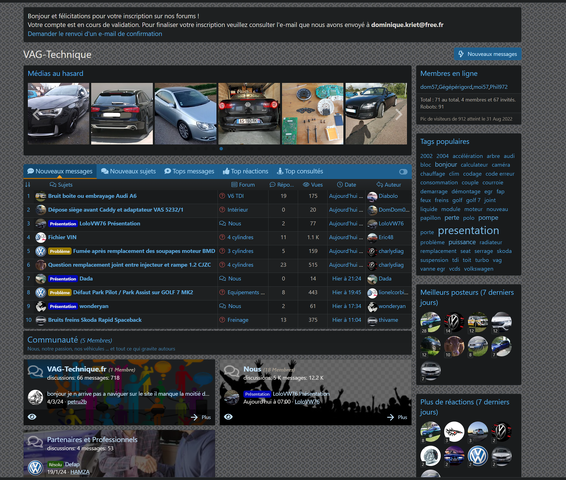Sort by the Répo... column header
Viewport: 566px width, 480px height.
click(282, 185)
